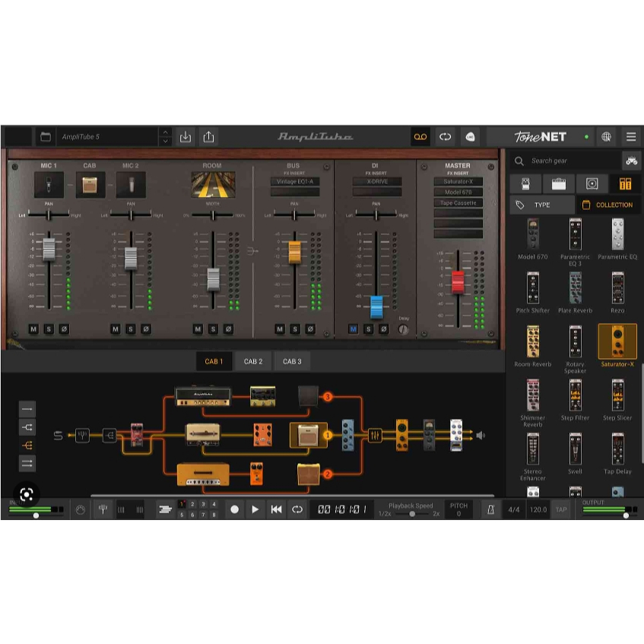
Task: Select the single serial chain routing icon
Action: [x=27, y=409]
